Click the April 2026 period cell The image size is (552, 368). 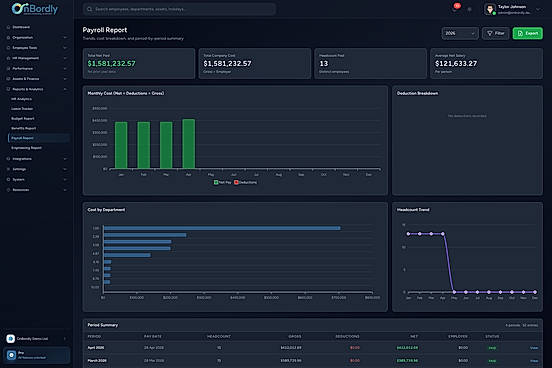pos(95,348)
